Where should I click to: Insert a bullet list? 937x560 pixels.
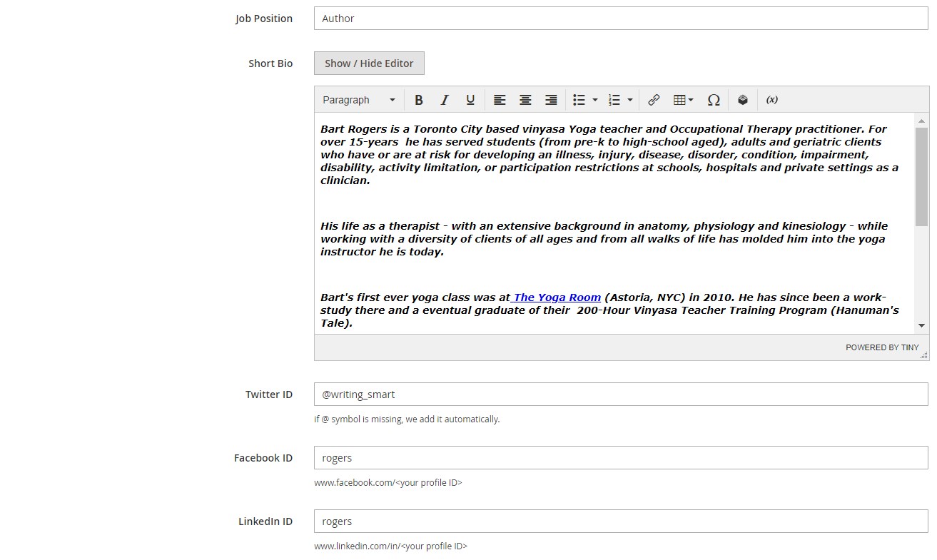pos(579,100)
